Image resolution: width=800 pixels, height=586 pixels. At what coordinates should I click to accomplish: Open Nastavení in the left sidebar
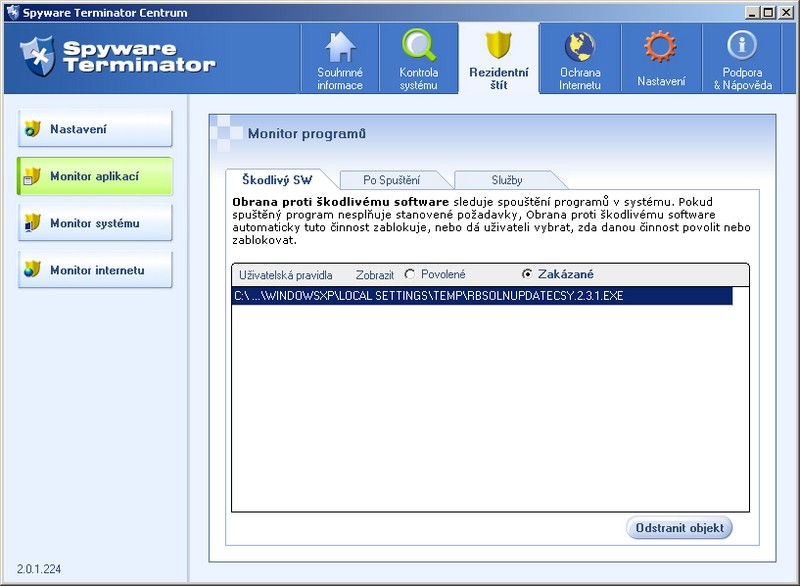click(x=95, y=129)
